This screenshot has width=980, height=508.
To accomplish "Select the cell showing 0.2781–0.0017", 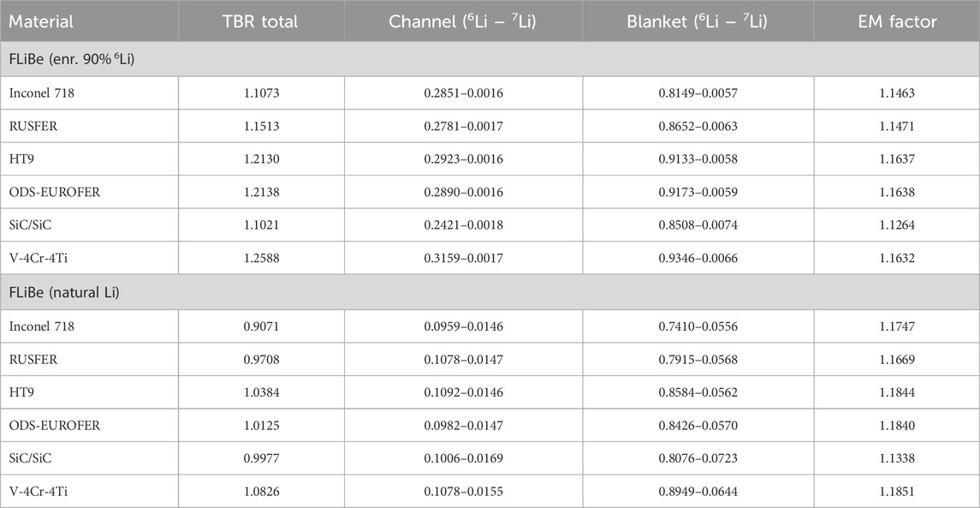I will coord(463,126).
